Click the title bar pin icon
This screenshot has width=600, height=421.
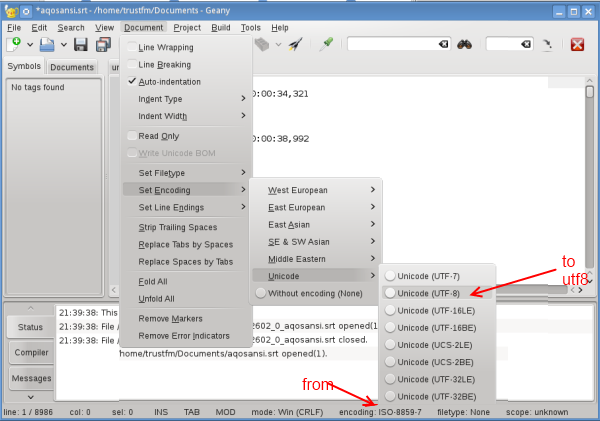click(26, 11)
